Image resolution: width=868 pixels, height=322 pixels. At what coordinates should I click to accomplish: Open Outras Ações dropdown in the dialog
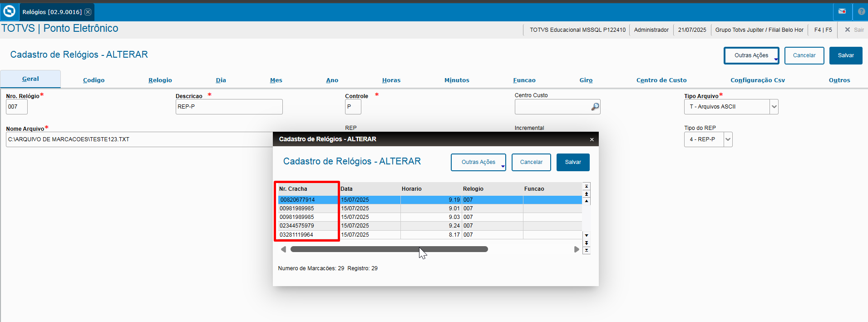tap(478, 162)
